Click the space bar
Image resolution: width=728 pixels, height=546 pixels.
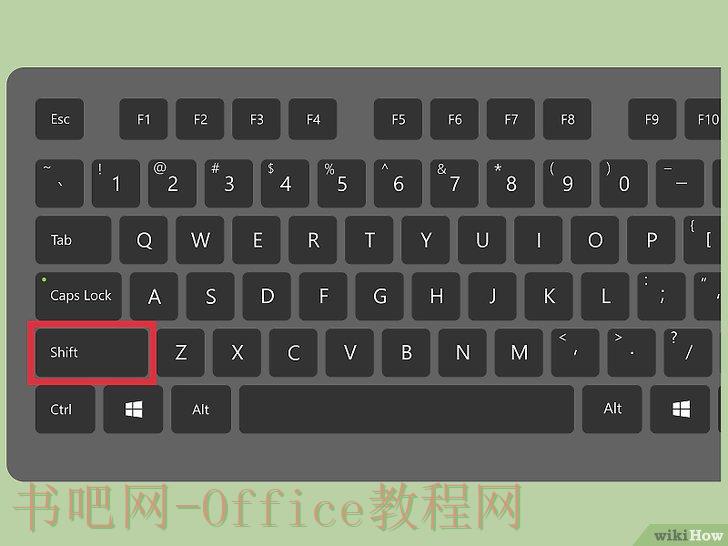(x=407, y=409)
